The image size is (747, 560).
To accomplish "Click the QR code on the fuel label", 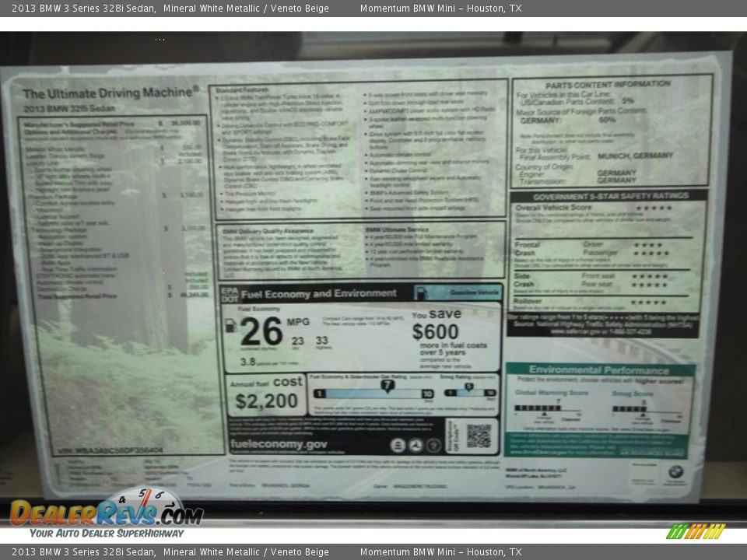I will 479,436.
